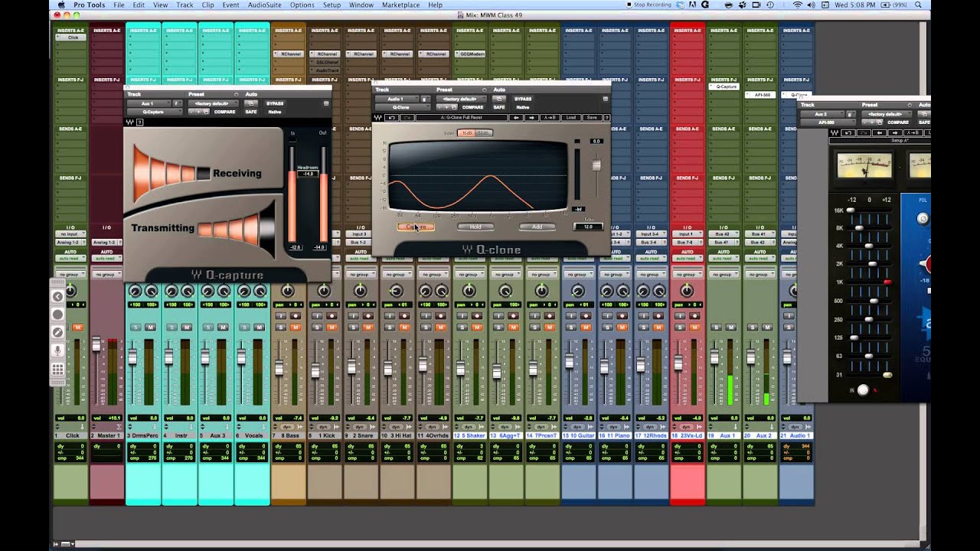980x551 pixels.
Task: Open the Wi-Fi status menu
Action: (797, 5)
